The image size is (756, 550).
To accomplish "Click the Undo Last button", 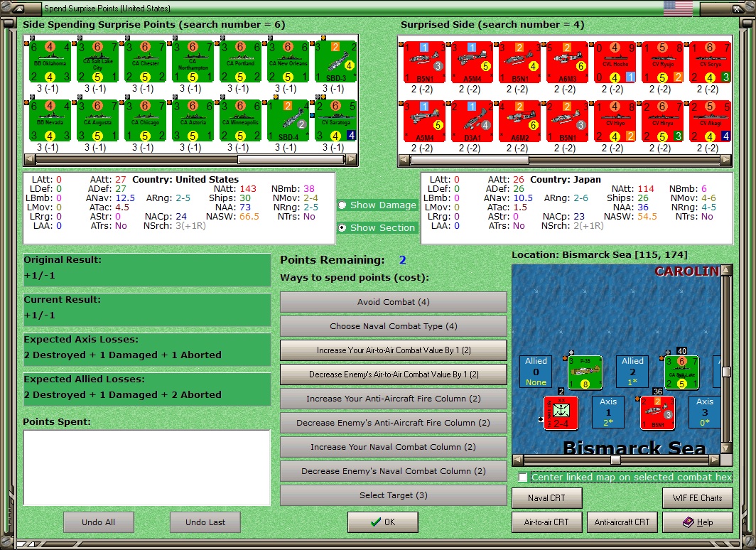I will [x=205, y=522].
